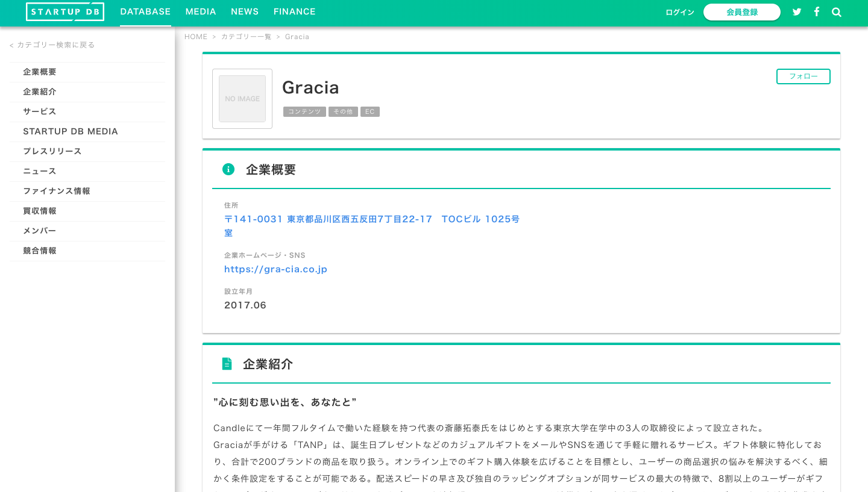Visit StartupDB's Twitter via the bird icon

[x=797, y=12]
